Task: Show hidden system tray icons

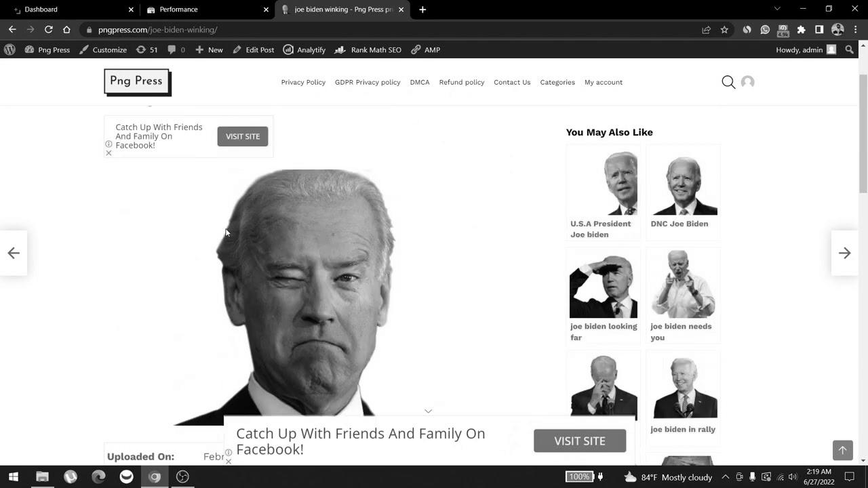Action: coord(725,477)
